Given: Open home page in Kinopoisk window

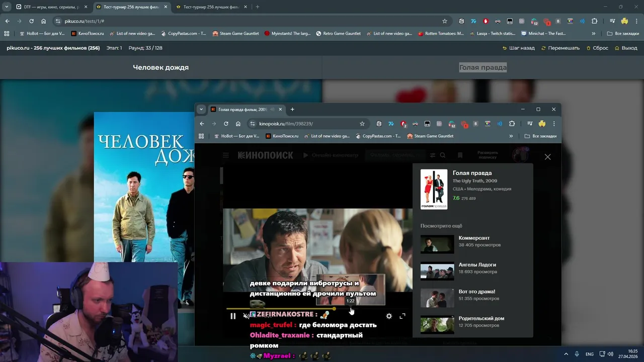Looking at the screenshot, I should click(x=238, y=124).
